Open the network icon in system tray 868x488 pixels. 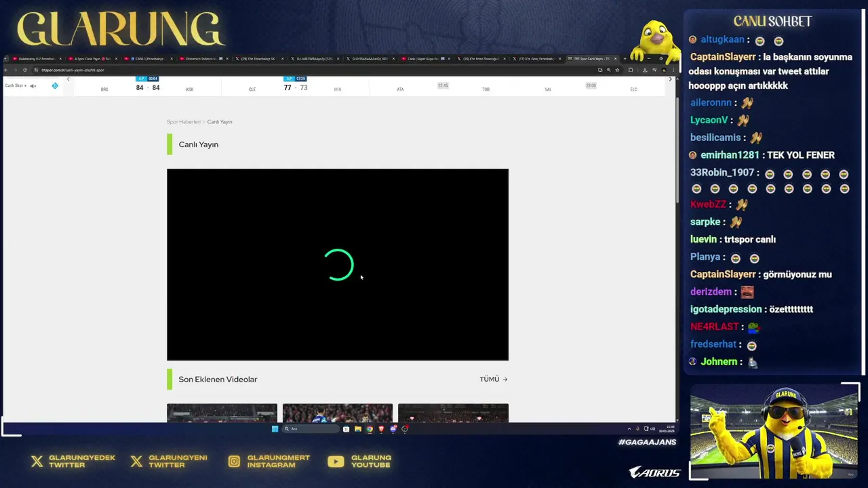coord(646,429)
